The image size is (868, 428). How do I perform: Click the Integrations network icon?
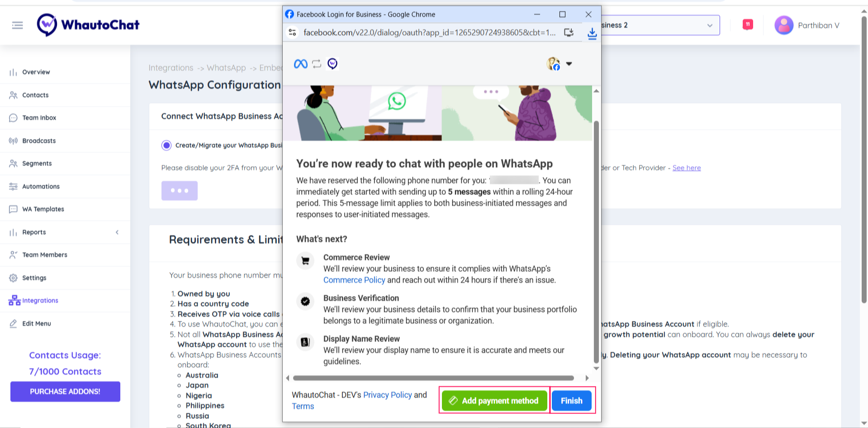tap(14, 300)
